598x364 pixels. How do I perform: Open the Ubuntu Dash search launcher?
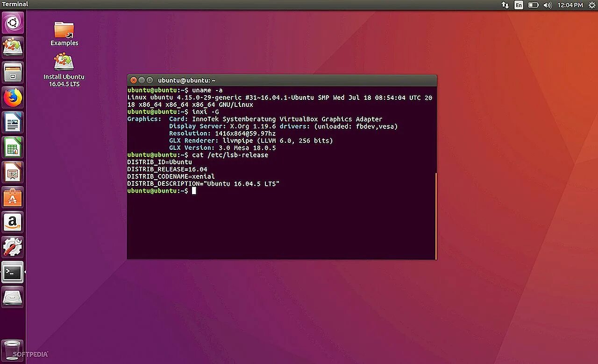point(13,22)
